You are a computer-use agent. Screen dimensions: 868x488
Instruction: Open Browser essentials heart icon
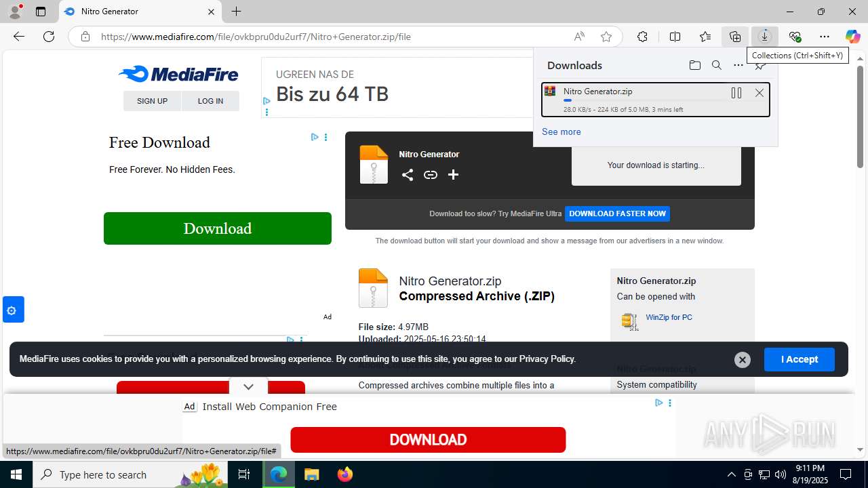coord(795,37)
